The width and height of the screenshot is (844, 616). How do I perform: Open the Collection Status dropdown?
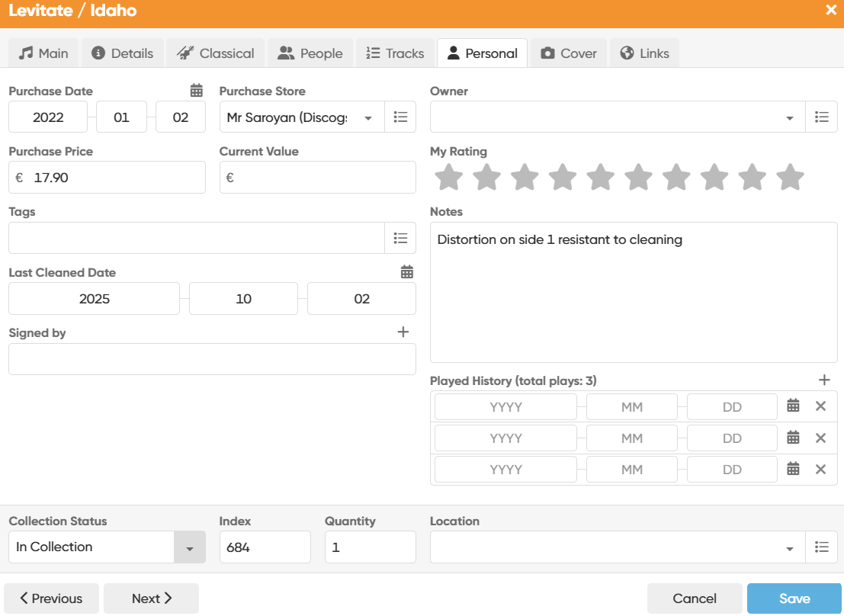coord(190,547)
